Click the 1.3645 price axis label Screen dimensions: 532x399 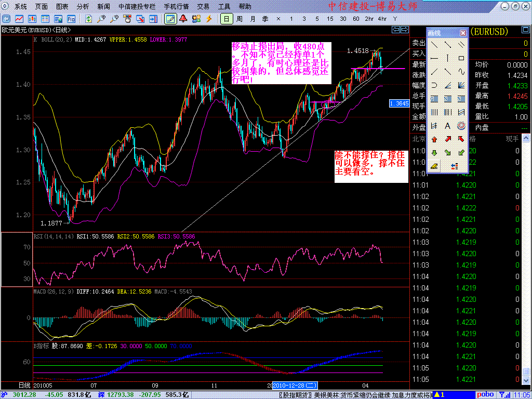399,103
